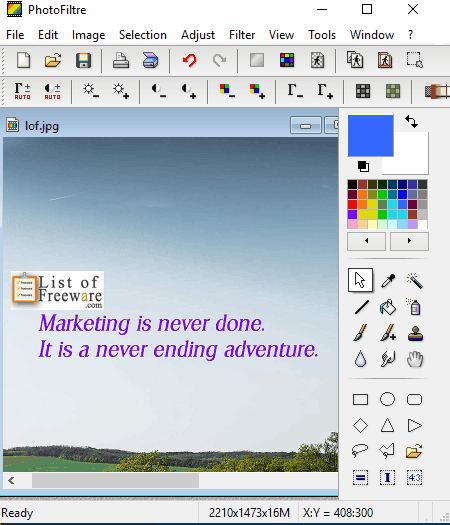Click the green grid filter icon
Viewport: 450px width, 525px height.
pyautogui.click(x=393, y=91)
